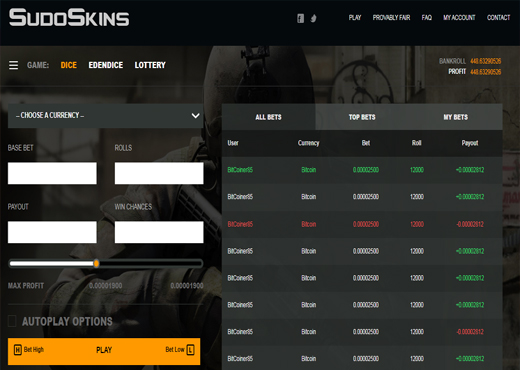Viewport: 520px width, 370px height.
Task: Click the Win Chances input field
Action: pyautogui.click(x=159, y=232)
